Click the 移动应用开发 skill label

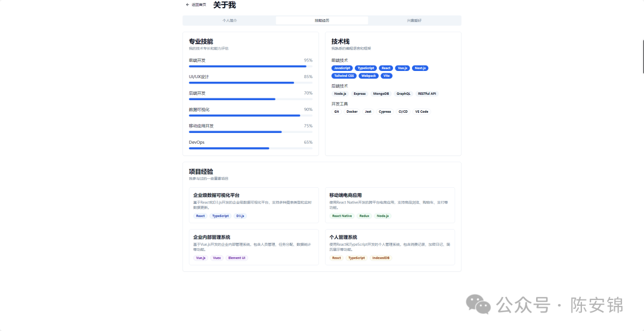[x=202, y=126]
